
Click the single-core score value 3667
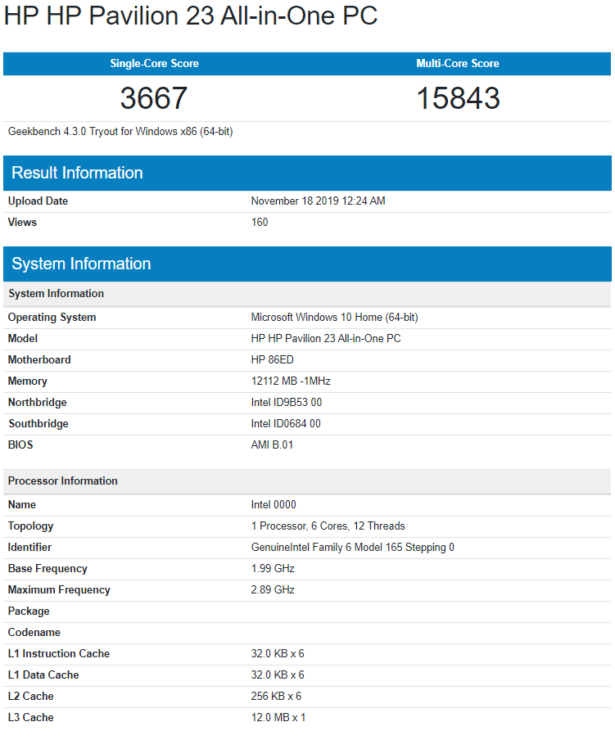coord(154,98)
